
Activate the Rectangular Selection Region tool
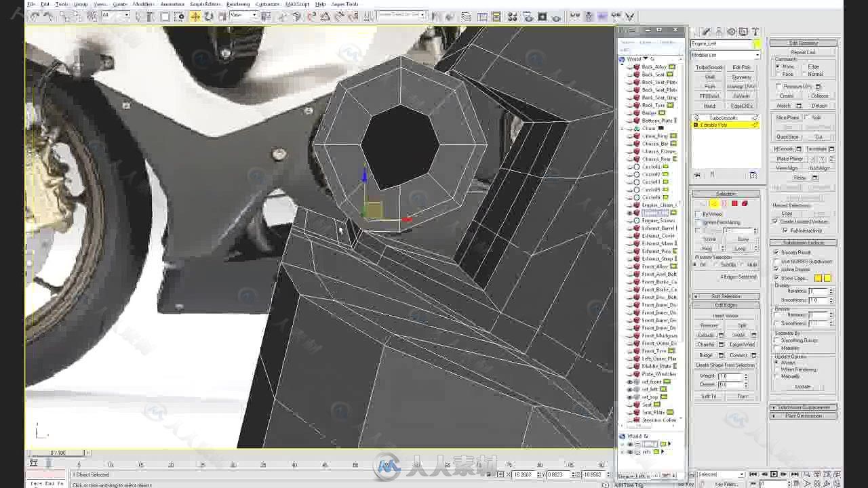click(165, 16)
